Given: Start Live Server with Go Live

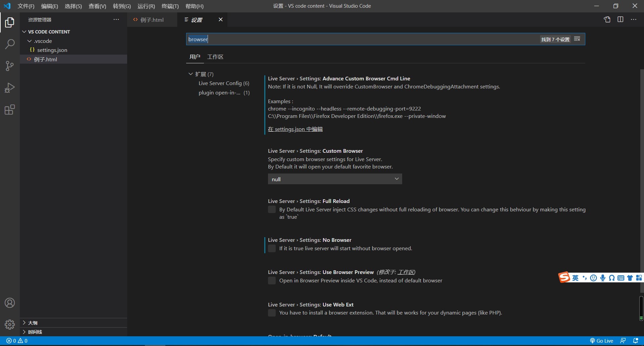Looking at the screenshot, I should (601, 341).
